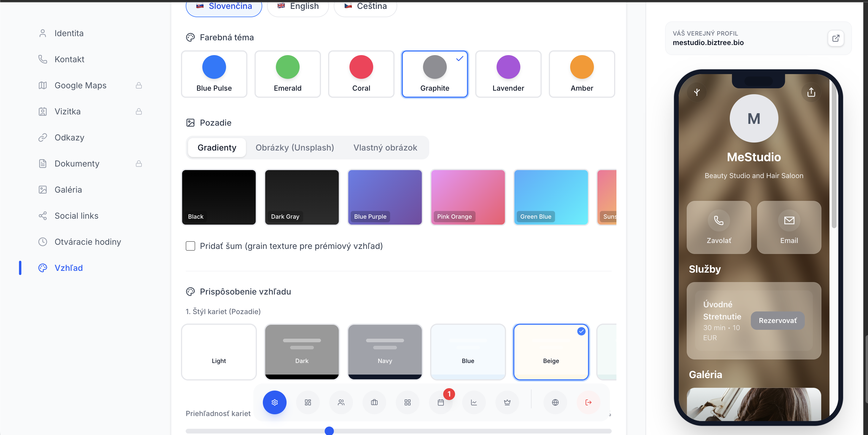This screenshot has height=435, width=868.
Task: Click the Priehľadnosť kariet slider handle
Action: tap(329, 430)
